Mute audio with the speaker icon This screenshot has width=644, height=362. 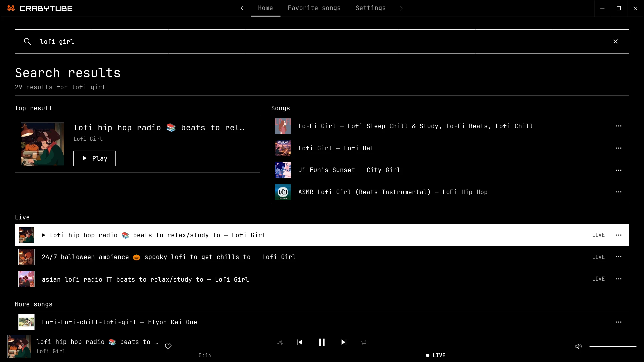[x=578, y=346]
